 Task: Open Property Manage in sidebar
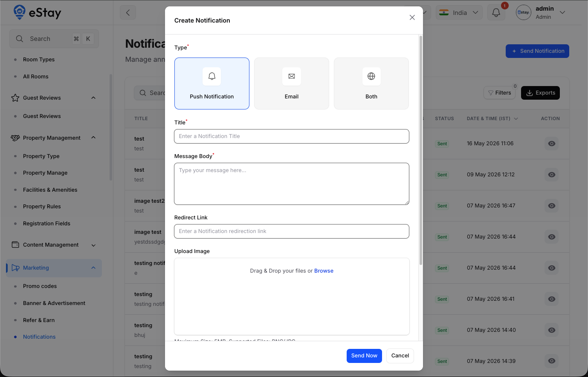(45, 173)
